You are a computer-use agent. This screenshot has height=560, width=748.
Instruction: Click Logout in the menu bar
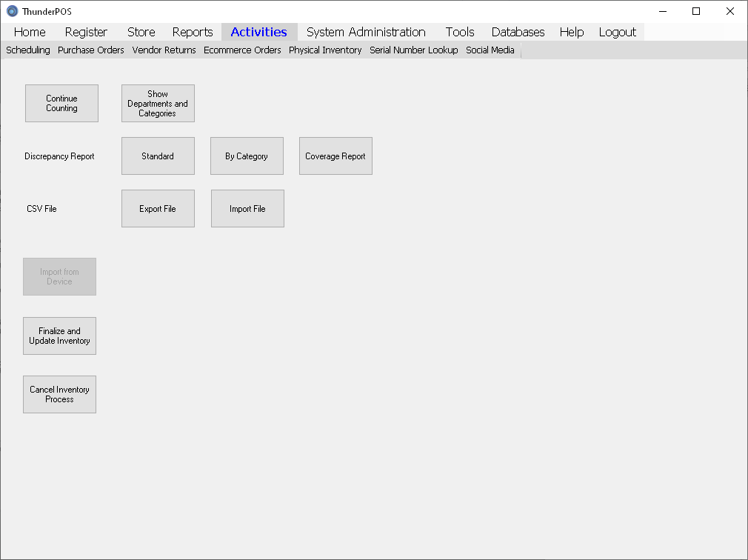coord(617,32)
